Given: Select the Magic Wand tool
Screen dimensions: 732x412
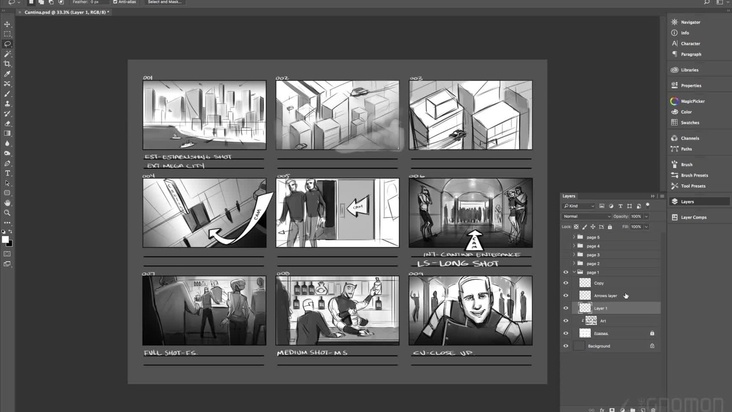Looking at the screenshot, I should point(7,54).
